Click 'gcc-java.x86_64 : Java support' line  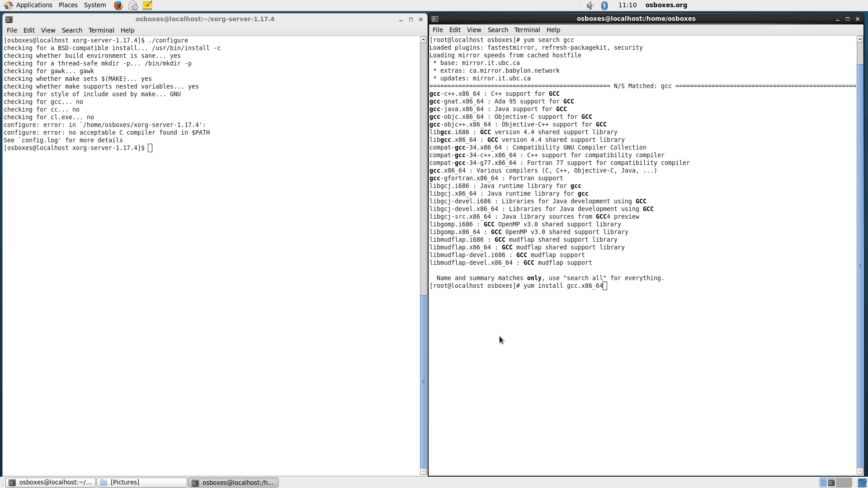(498, 109)
